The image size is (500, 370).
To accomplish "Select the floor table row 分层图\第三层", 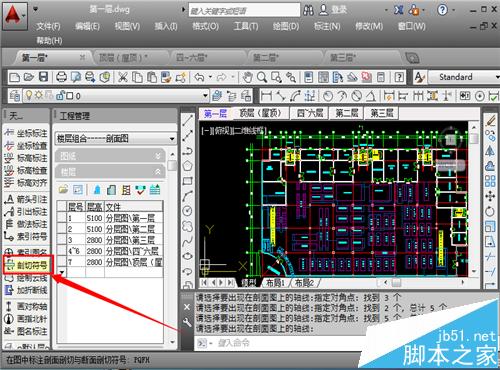I will [110, 240].
